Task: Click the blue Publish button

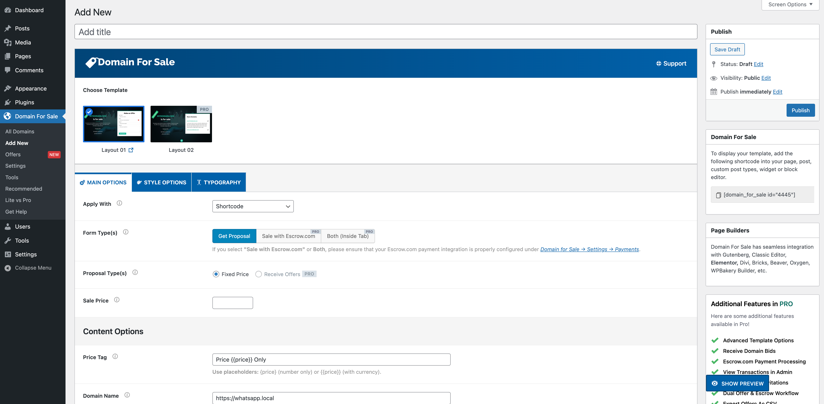Action: tap(800, 110)
